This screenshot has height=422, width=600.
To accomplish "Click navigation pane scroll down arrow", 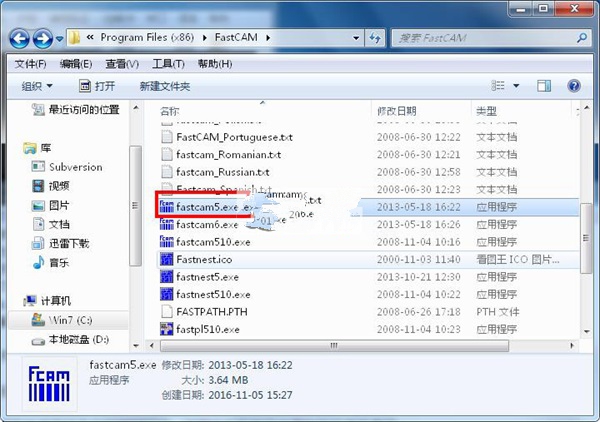I will [136, 345].
